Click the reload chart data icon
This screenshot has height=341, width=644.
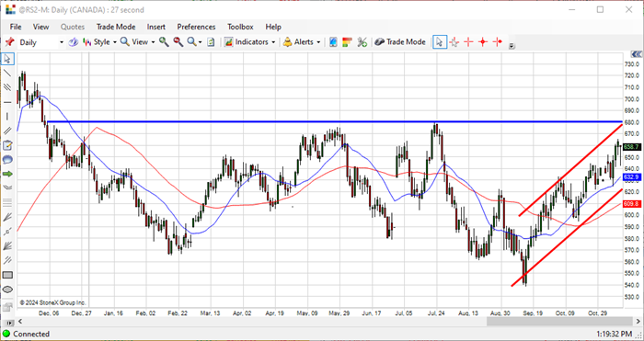211,42
